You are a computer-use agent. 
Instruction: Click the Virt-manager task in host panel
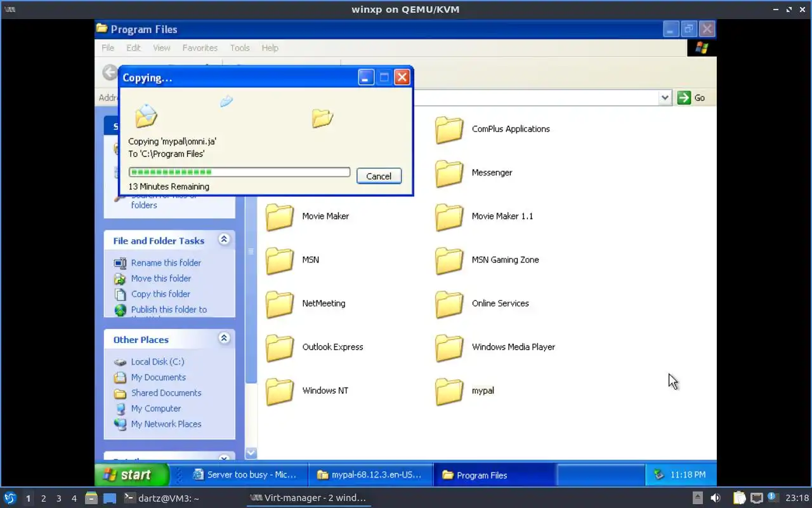tap(309, 498)
